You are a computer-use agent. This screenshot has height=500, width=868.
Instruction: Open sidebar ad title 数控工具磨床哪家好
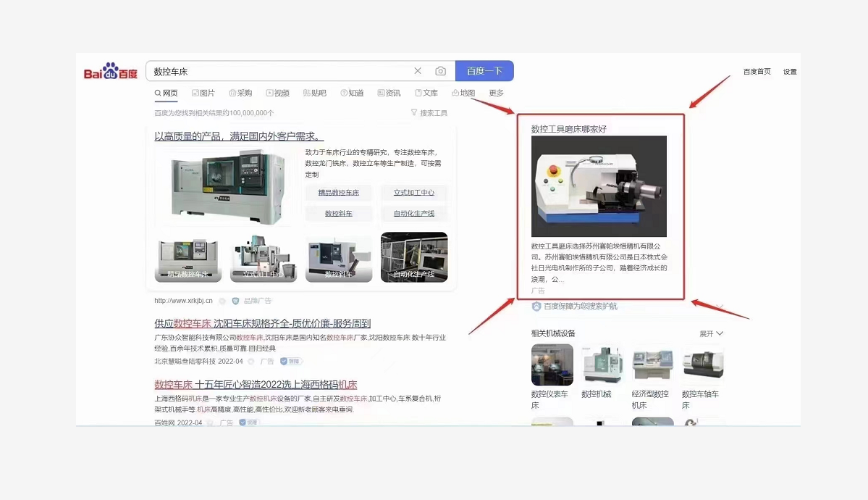click(568, 128)
